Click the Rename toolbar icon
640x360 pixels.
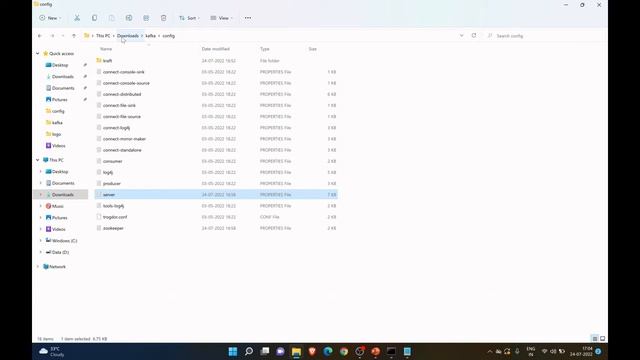(129, 18)
